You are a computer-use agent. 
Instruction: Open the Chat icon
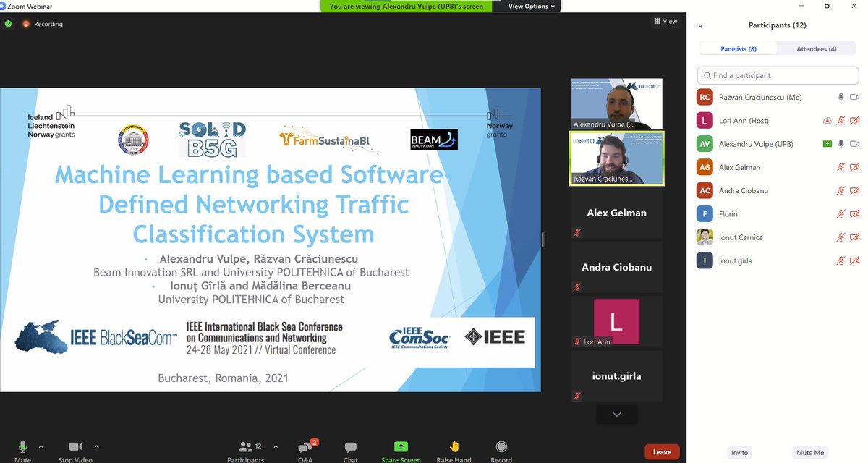(x=350, y=449)
